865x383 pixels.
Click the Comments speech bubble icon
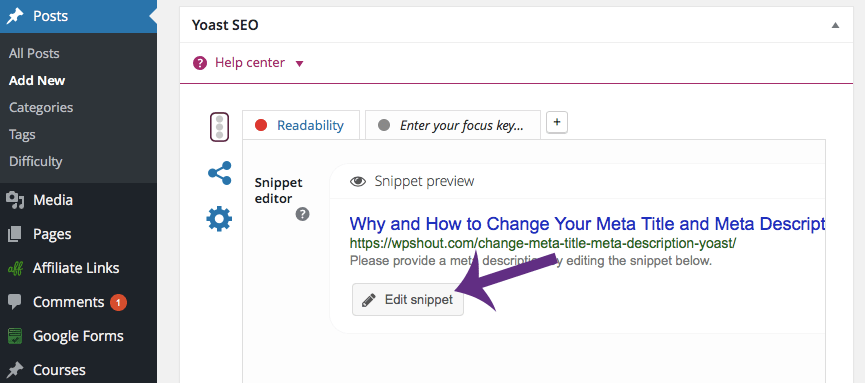point(15,302)
